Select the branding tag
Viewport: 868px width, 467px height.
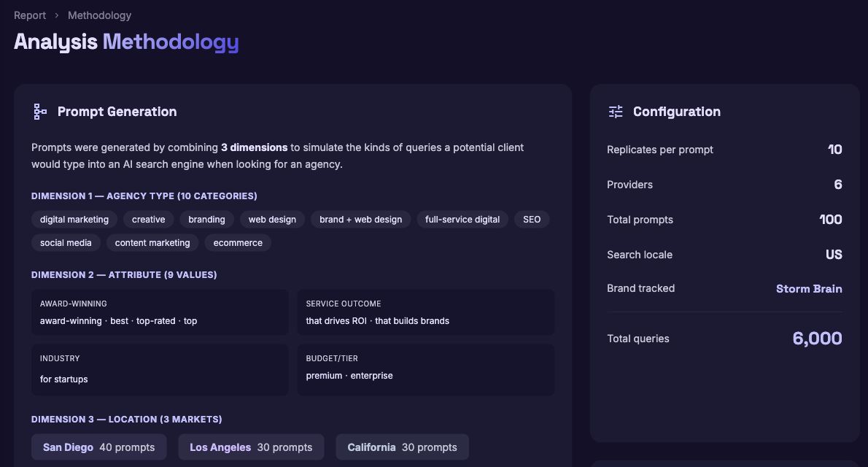click(x=206, y=220)
